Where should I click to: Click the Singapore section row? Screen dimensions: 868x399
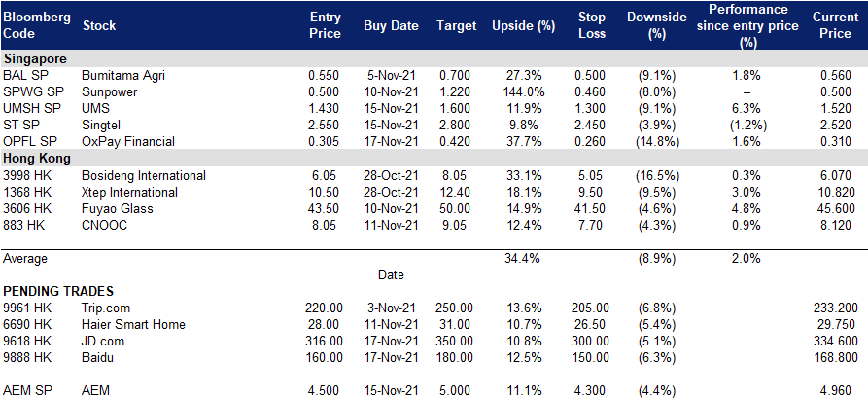tap(434, 58)
